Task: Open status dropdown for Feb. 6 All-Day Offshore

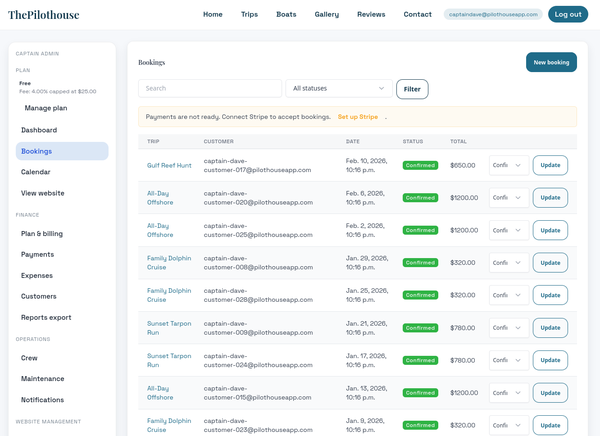Action: 508,198
